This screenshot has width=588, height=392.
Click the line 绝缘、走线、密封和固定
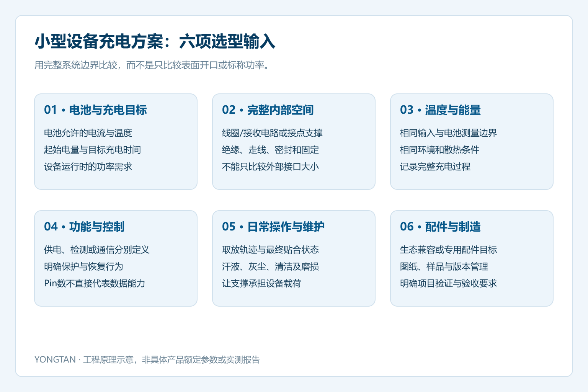pos(271,150)
